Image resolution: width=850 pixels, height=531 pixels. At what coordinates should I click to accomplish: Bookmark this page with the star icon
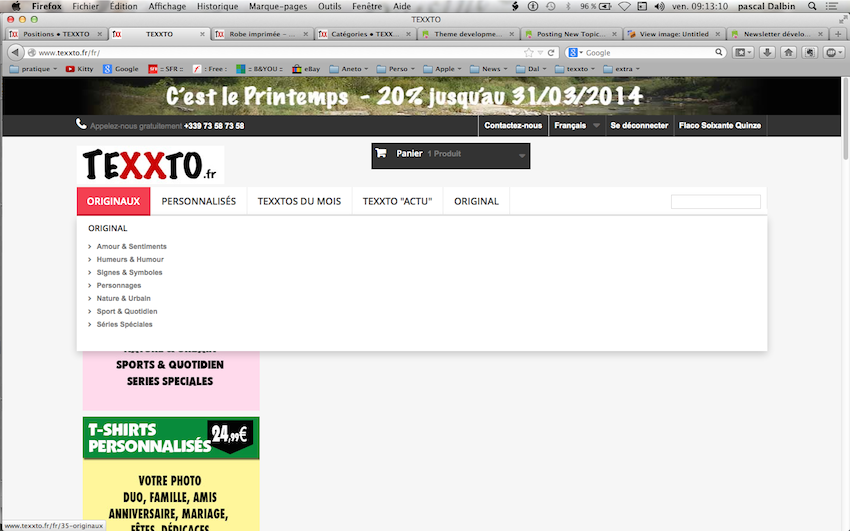click(x=529, y=53)
